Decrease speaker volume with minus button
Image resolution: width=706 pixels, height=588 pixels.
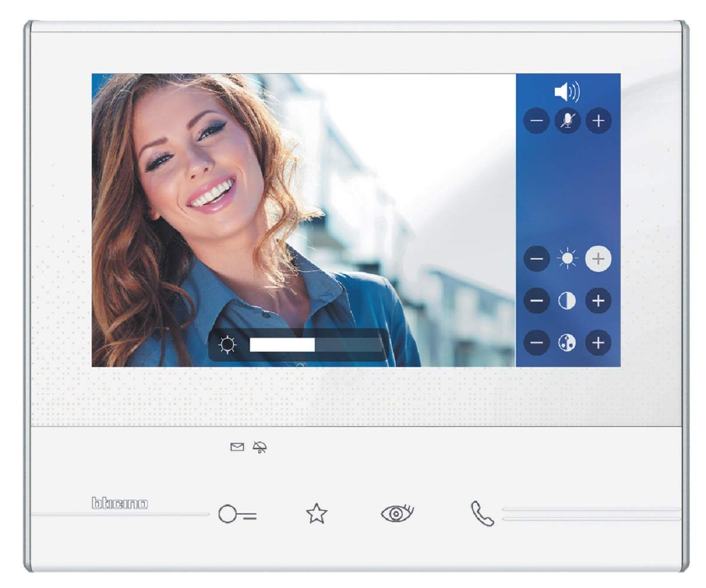(536, 121)
